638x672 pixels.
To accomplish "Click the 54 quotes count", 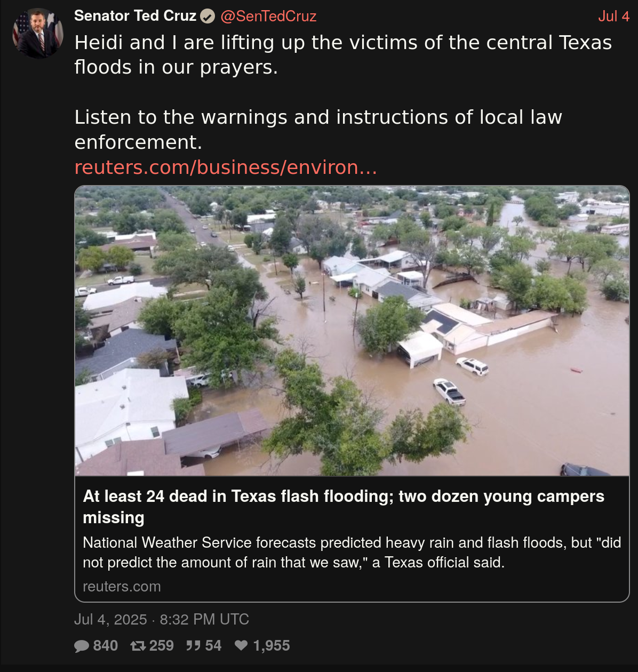I will tap(213, 646).
